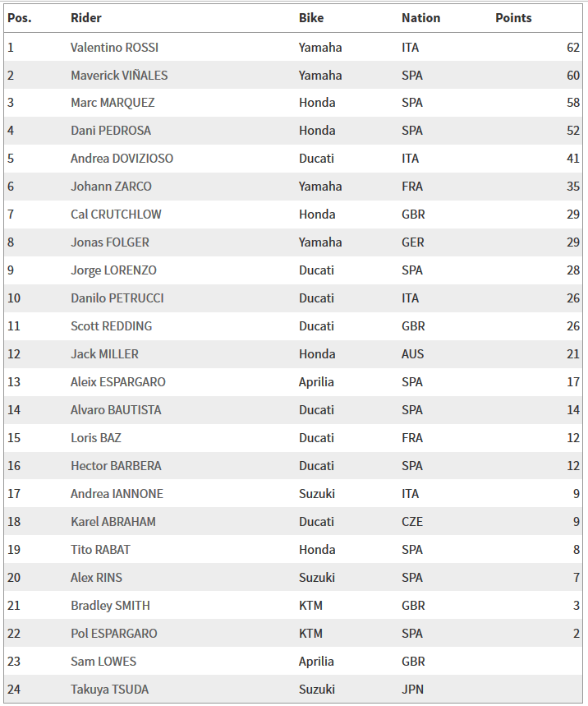Click Marc MARQUEZ in the table

(113, 103)
